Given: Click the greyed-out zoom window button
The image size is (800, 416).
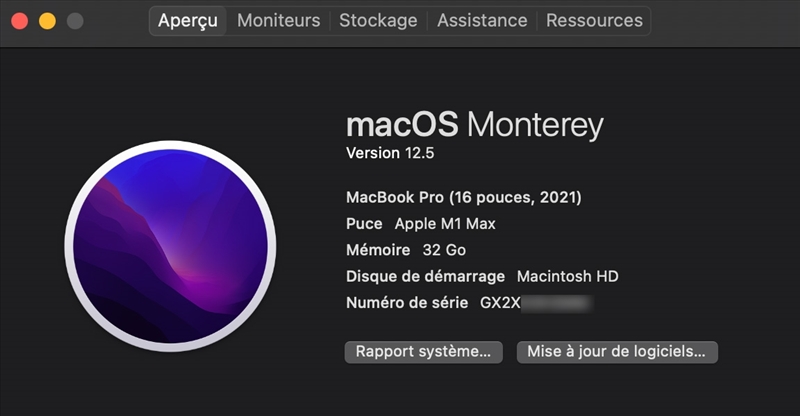Looking at the screenshot, I should pos(74,21).
